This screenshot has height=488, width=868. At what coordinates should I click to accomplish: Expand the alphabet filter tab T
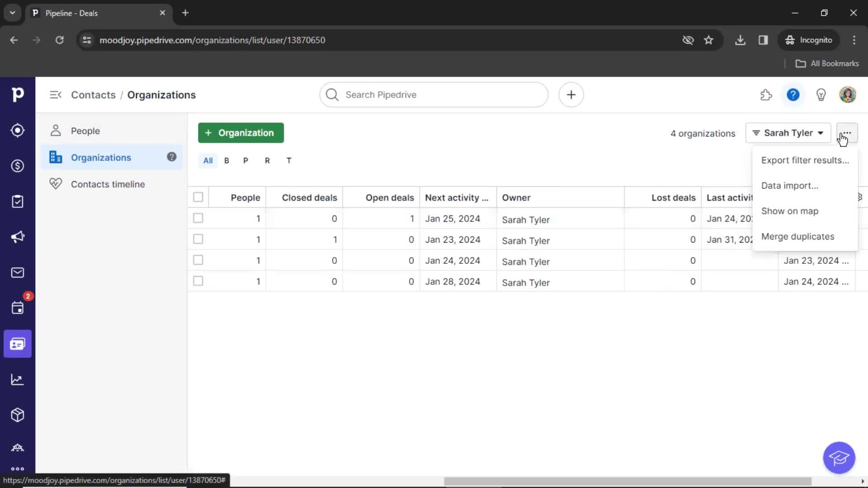click(x=288, y=160)
